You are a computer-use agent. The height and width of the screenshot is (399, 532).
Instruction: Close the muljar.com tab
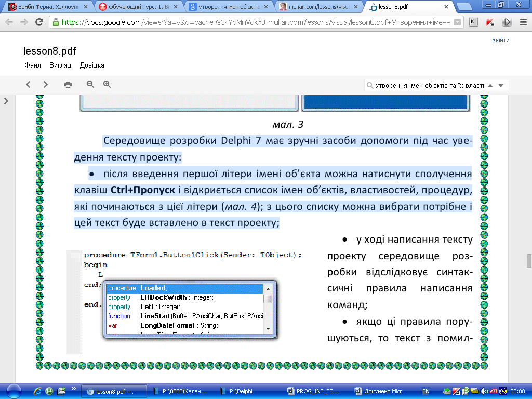355,7
